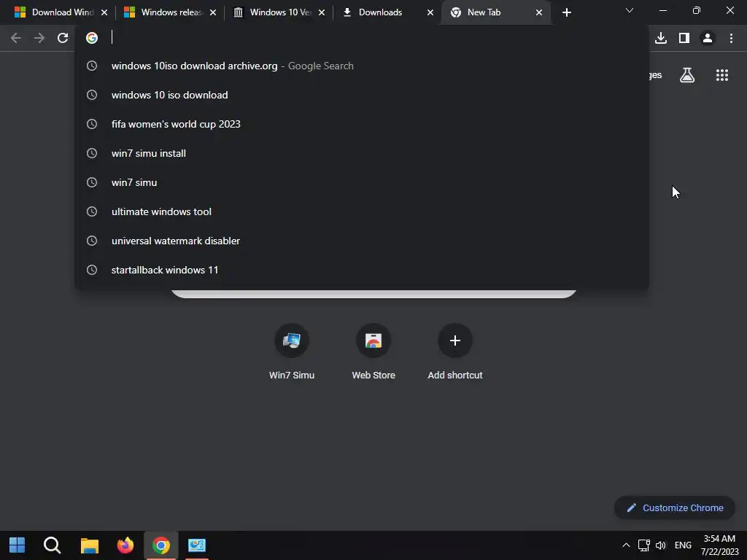Select suggestion win7 simu install
Image resolution: width=747 pixels, height=560 pixels.
pos(362,153)
